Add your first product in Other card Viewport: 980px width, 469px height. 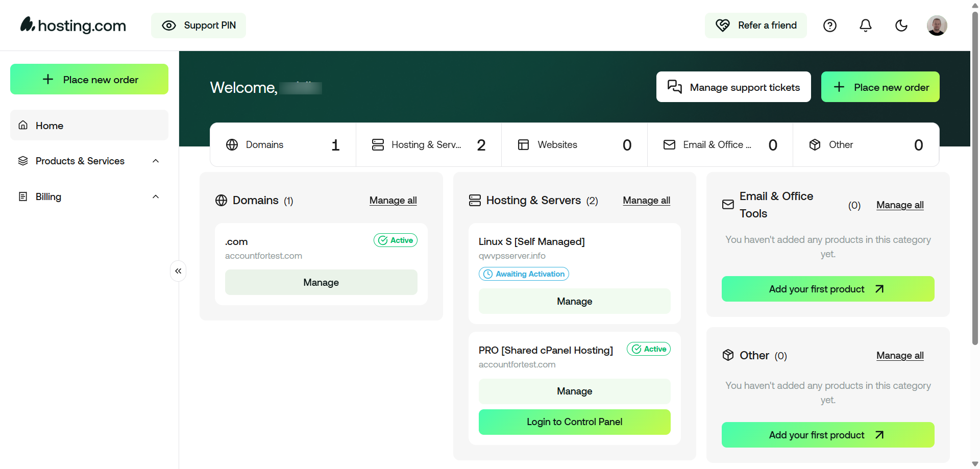tap(828, 435)
